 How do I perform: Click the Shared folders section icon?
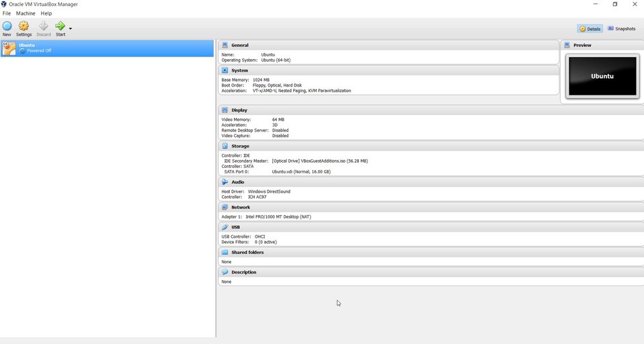[225, 253]
